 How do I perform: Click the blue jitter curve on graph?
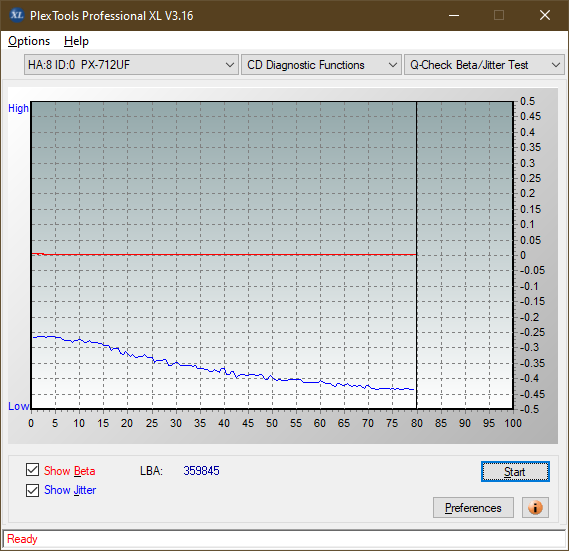point(223,370)
